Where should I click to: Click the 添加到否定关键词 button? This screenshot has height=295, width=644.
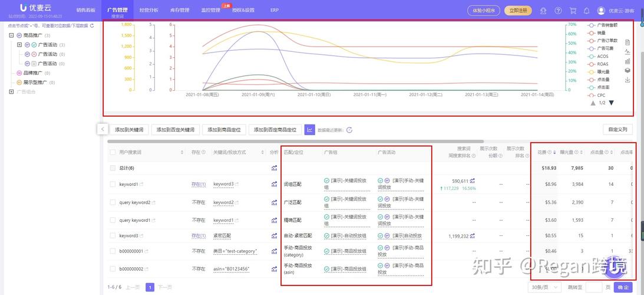(x=177, y=130)
